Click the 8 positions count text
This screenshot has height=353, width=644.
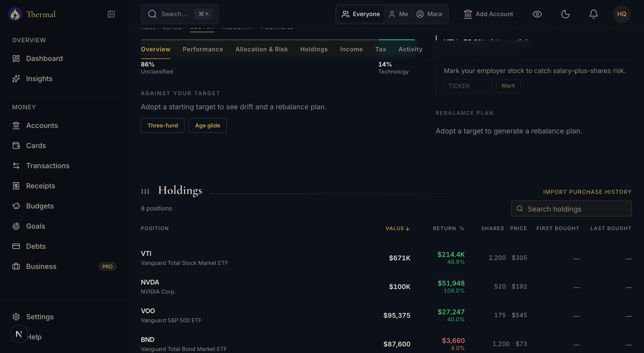coord(156,208)
